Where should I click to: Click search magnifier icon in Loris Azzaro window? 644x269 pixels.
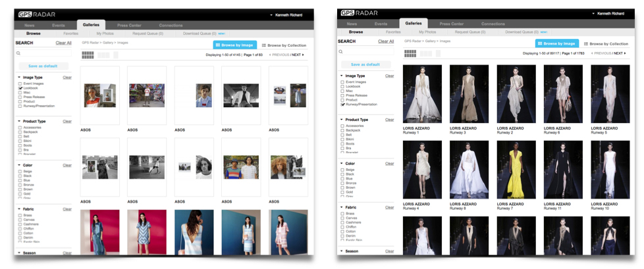(341, 52)
